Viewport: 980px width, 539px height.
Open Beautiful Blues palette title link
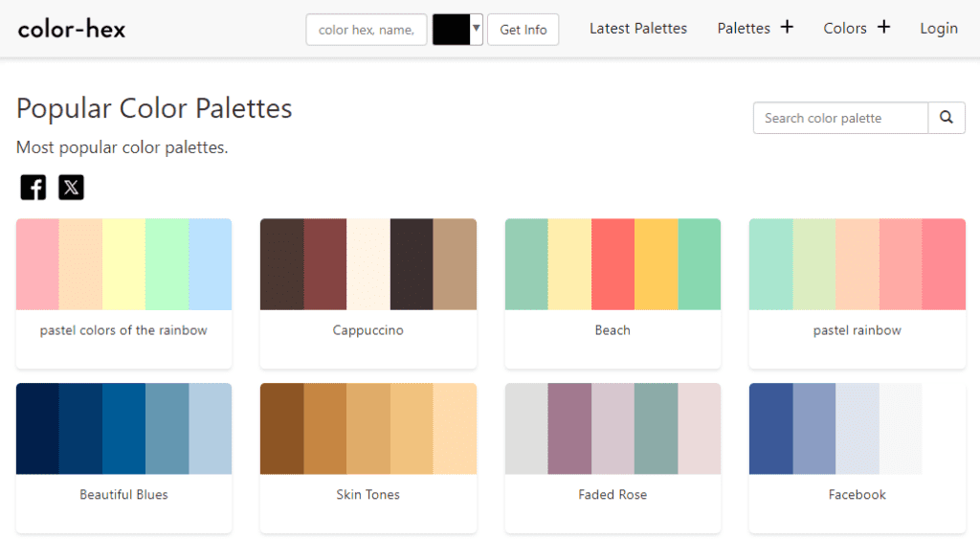[x=123, y=495]
